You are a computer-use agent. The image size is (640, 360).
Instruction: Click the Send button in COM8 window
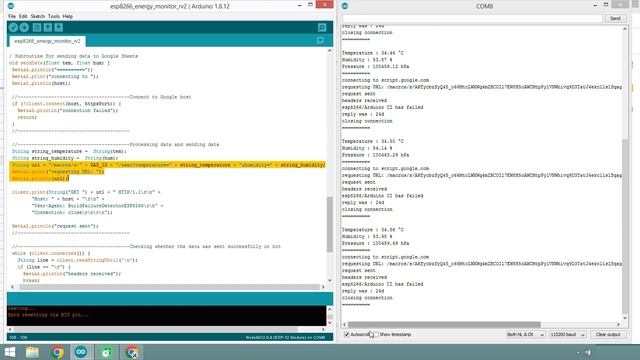click(x=615, y=18)
